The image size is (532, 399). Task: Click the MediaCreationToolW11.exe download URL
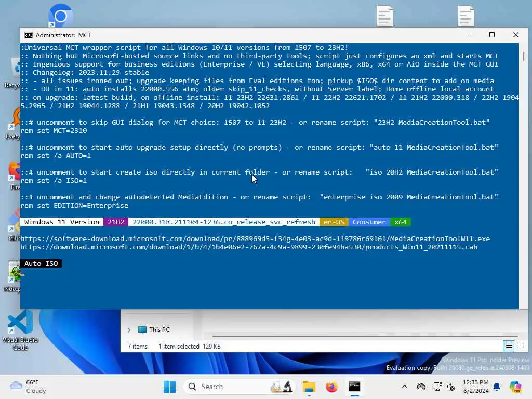click(x=255, y=239)
